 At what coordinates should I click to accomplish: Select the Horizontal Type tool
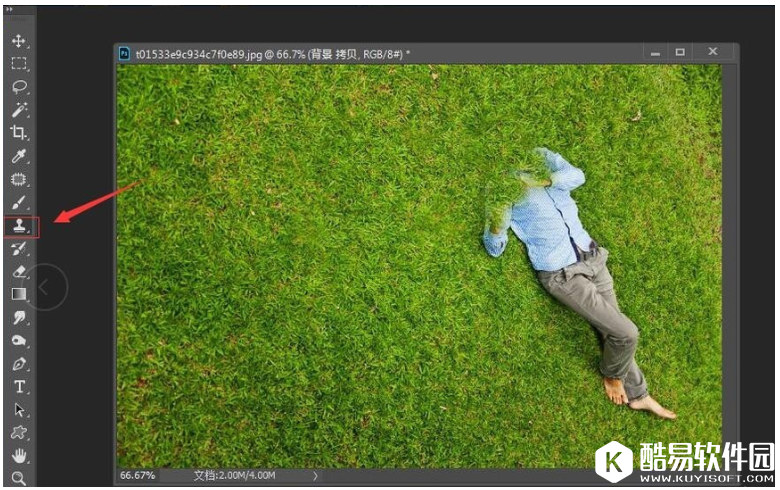(x=18, y=387)
